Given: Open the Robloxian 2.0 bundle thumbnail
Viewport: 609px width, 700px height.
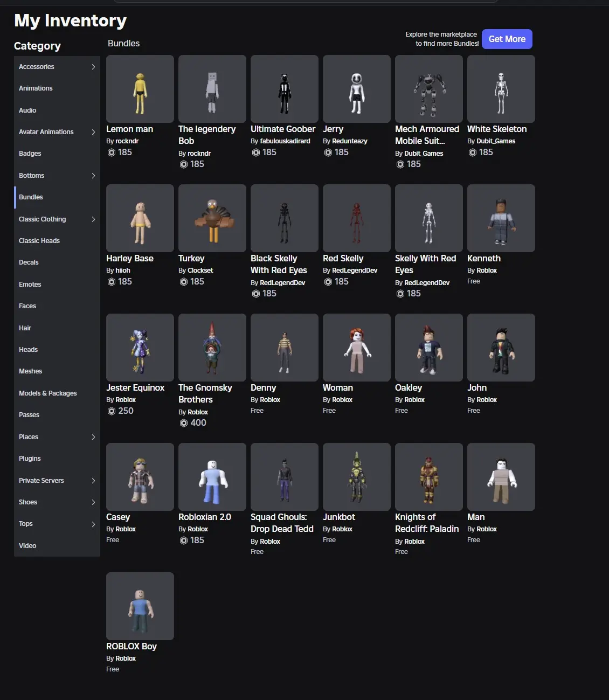Looking at the screenshot, I should (x=212, y=477).
